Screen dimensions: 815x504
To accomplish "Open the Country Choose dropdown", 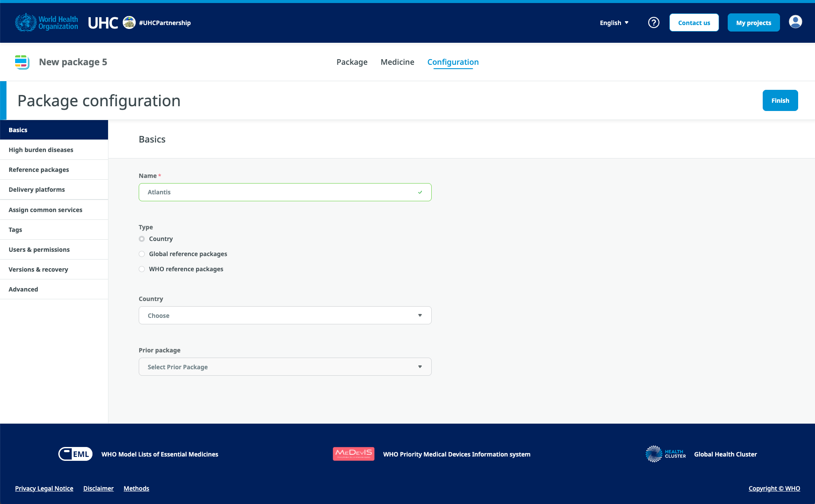I will [285, 315].
